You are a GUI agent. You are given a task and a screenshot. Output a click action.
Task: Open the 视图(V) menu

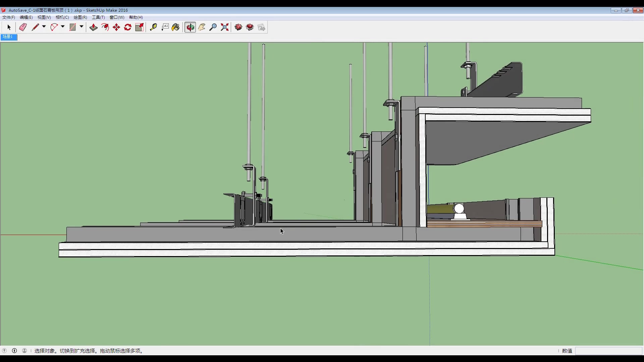click(x=44, y=17)
